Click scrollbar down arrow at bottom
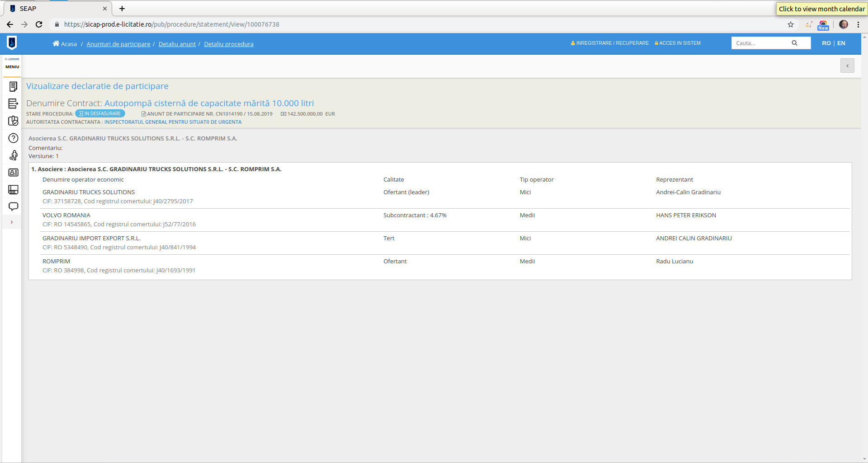Viewport: 868px width, 463px height. tap(864, 459)
